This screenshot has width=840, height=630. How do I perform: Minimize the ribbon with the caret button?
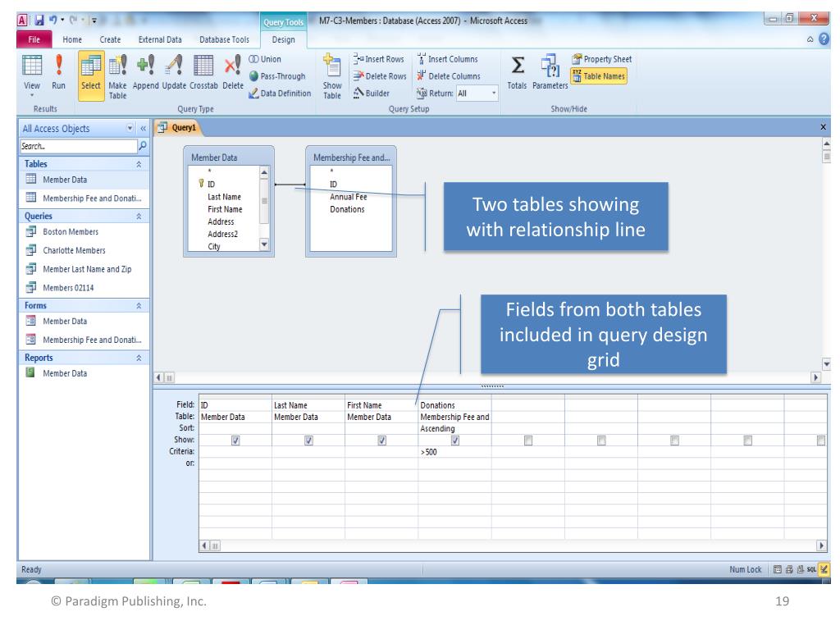[x=810, y=39]
